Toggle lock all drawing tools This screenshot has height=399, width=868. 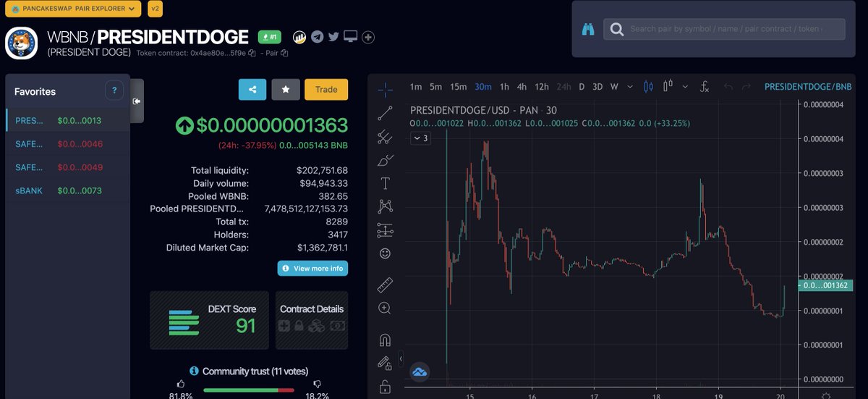[x=385, y=387]
